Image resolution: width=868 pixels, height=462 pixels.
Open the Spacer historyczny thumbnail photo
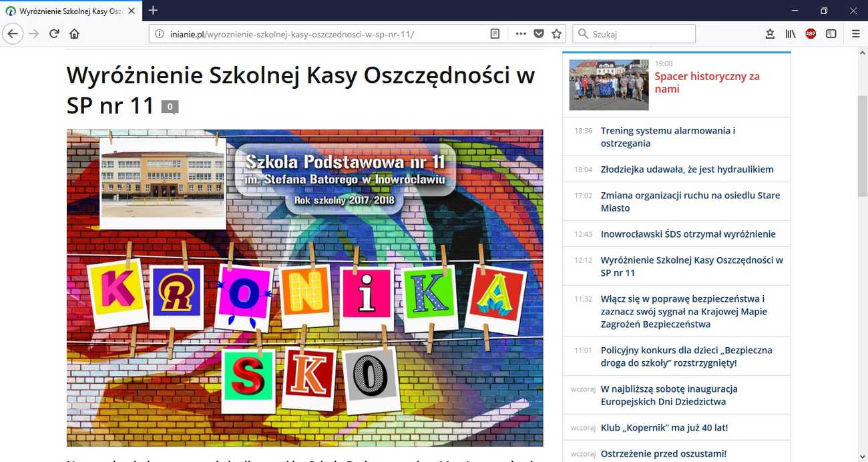tap(609, 85)
